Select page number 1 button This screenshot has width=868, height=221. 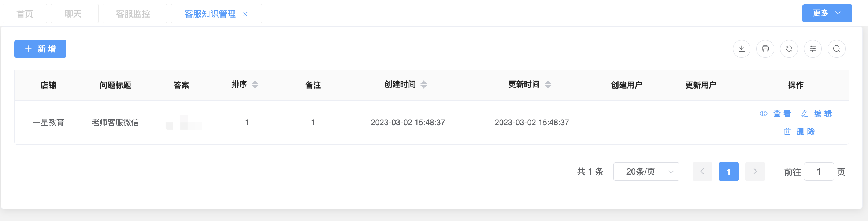pyautogui.click(x=728, y=172)
